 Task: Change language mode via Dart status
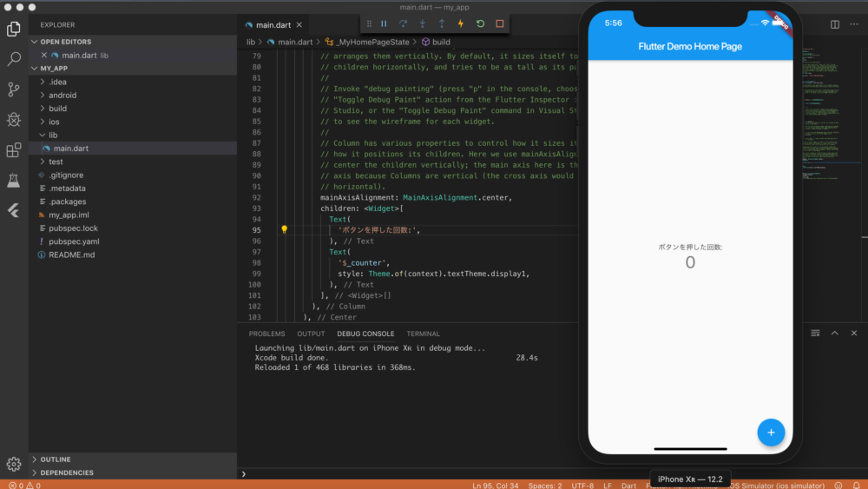628,486
